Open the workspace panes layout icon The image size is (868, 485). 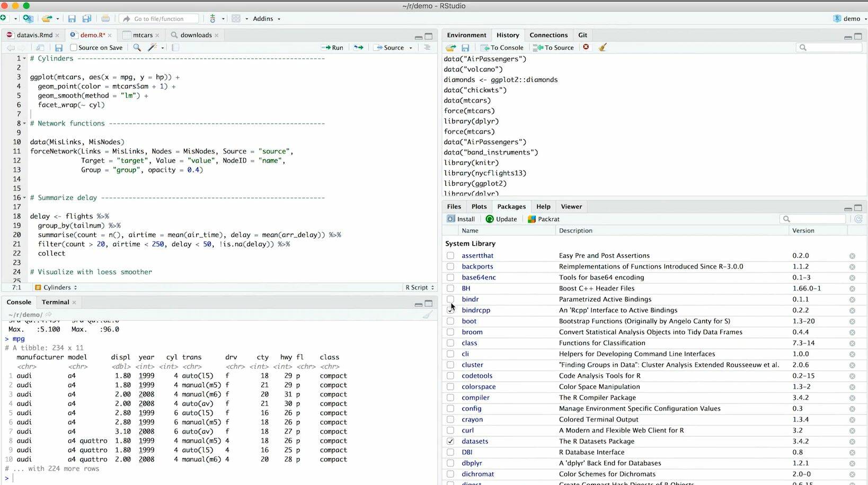tap(236, 19)
